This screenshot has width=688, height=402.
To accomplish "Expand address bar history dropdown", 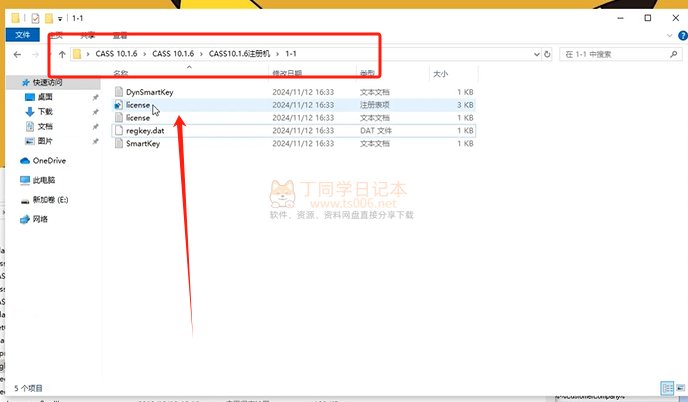I will click(536, 54).
